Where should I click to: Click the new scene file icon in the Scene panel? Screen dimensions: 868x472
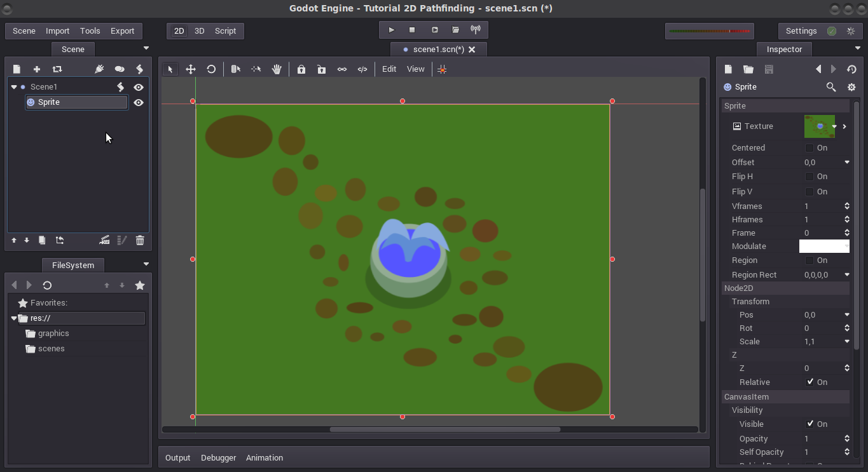pos(17,69)
